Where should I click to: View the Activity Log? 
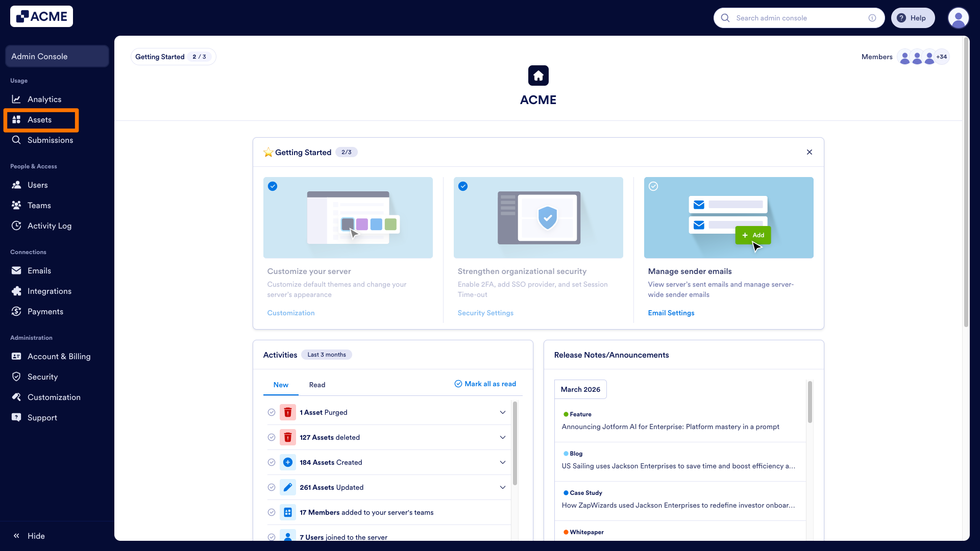click(x=49, y=226)
